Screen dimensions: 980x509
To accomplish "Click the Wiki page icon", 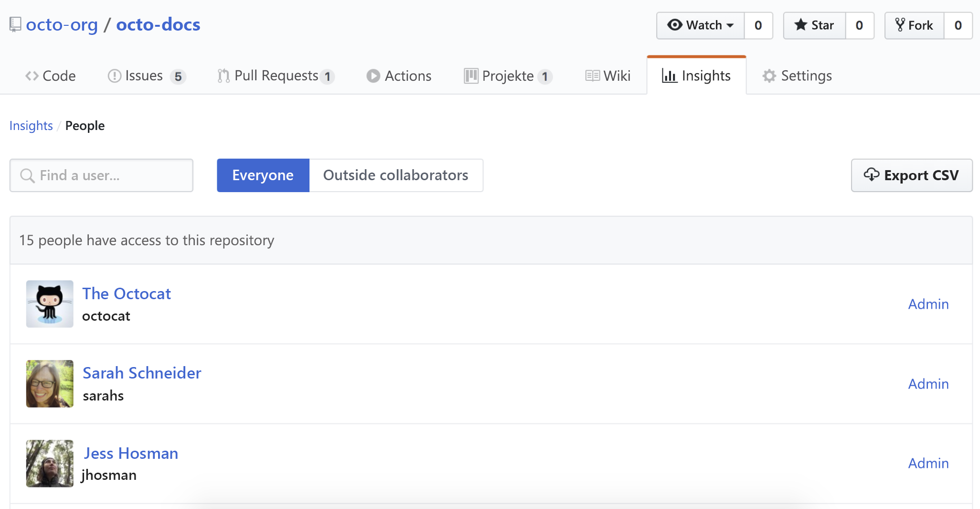I will (x=593, y=76).
